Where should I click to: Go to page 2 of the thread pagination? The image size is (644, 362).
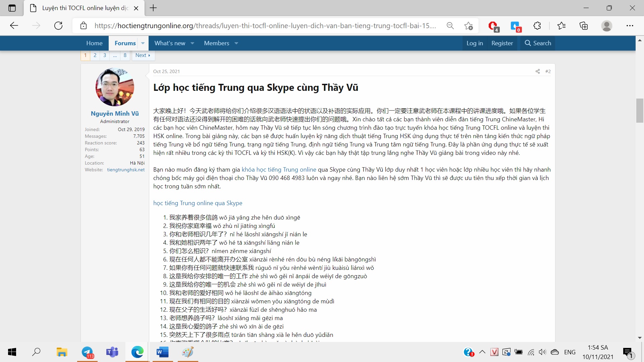point(95,55)
